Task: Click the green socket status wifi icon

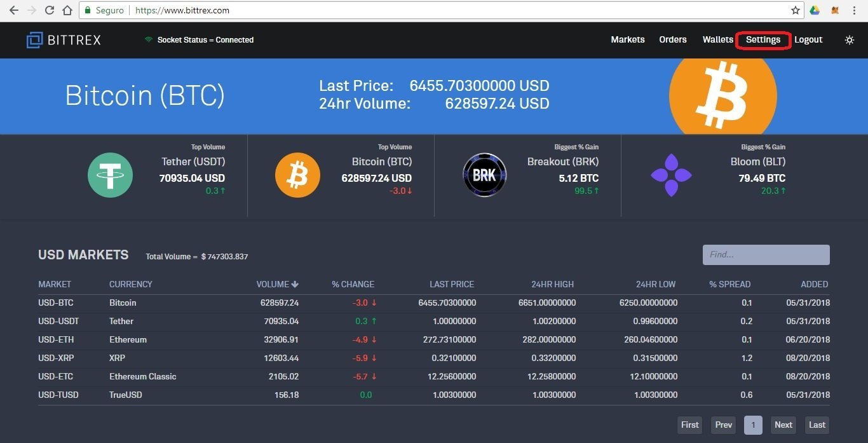Action: coord(149,39)
